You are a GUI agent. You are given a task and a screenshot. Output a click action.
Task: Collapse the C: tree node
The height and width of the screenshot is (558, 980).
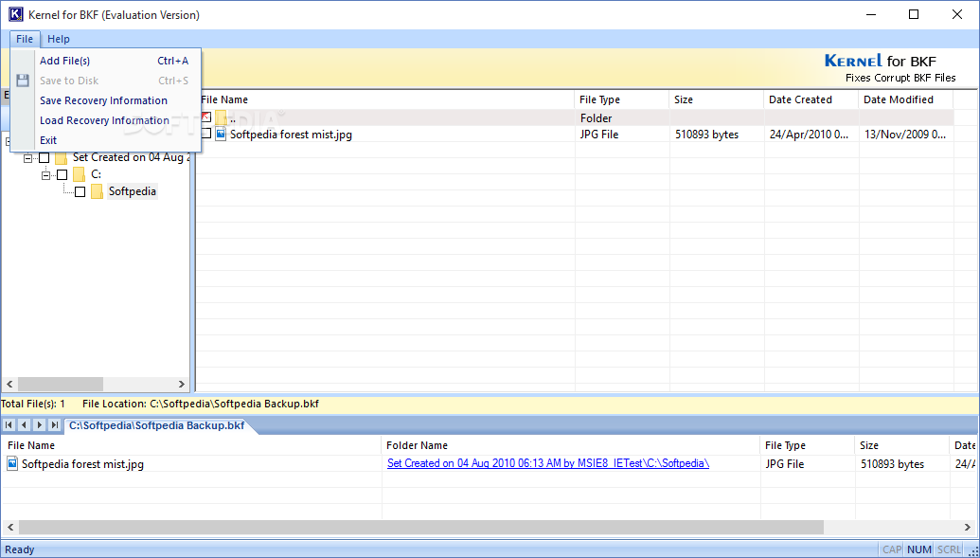point(45,175)
